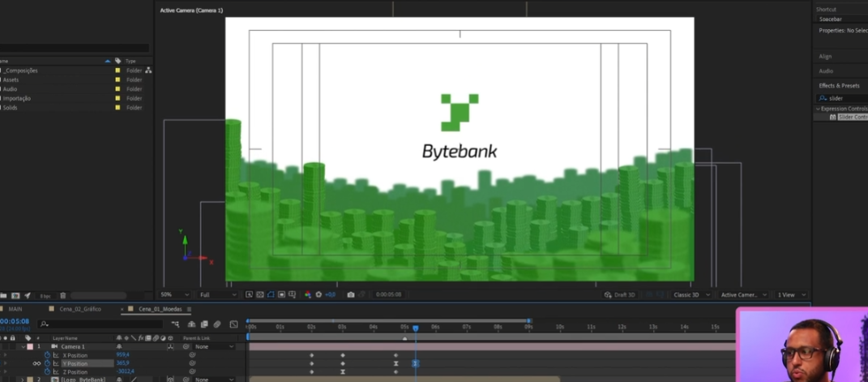Delete selected project item with trash icon
The width and height of the screenshot is (868, 382).
[62, 295]
